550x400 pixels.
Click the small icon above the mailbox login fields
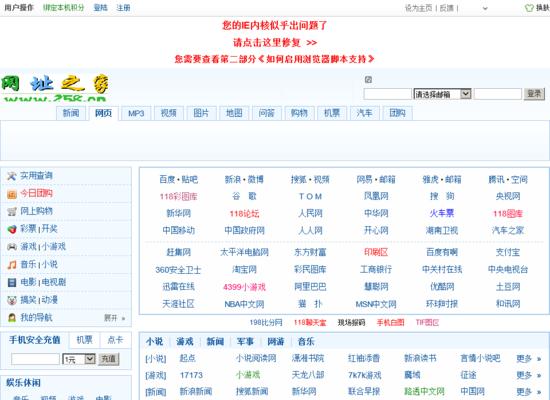pyautogui.click(x=368, y=80)
